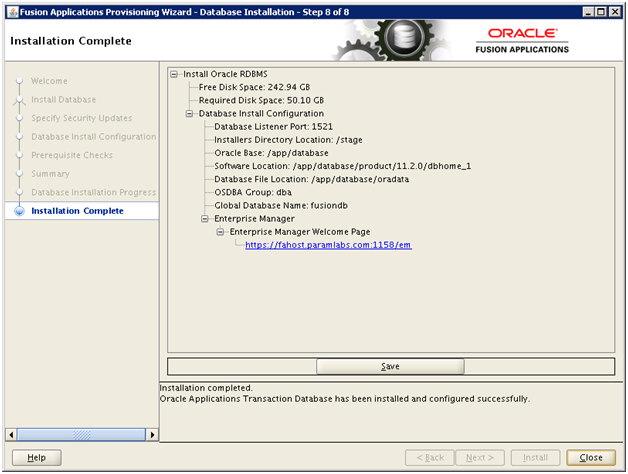Viewport: 628px width, 474px height.
Task: Maximize the Provisioning Wizard window
Action: click(601, 12)
